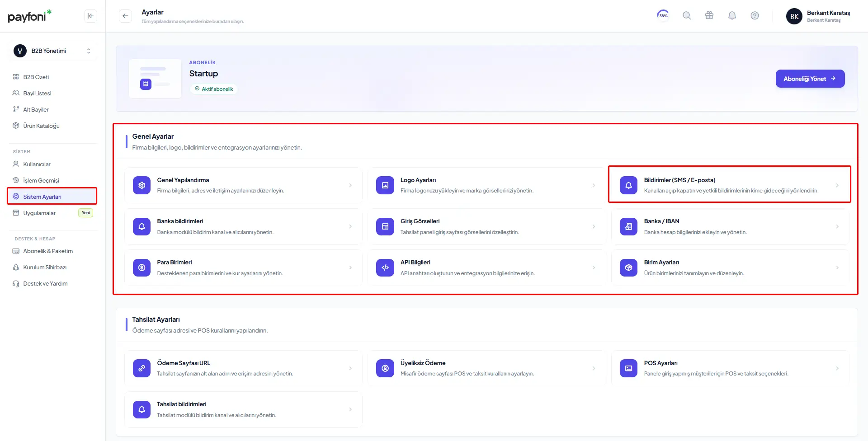Expand Logo Ayarları with its chevron
868x441 pixels.
pos(594,185)
